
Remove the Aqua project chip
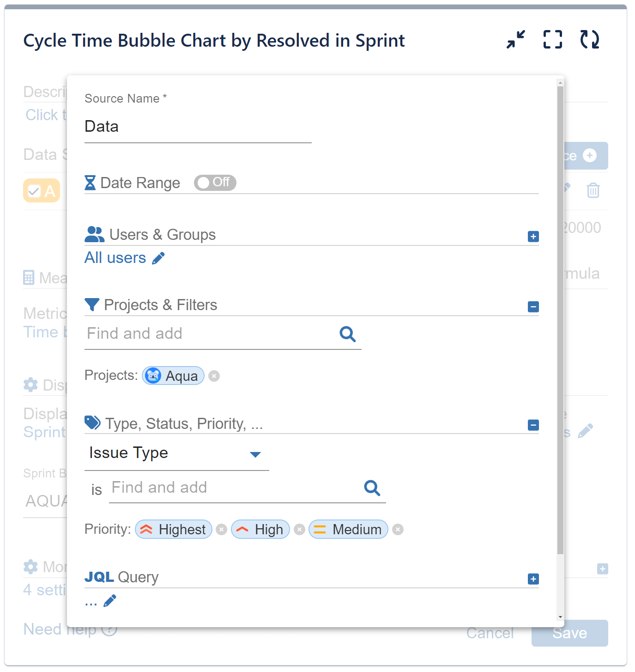(x=214, y=376)
